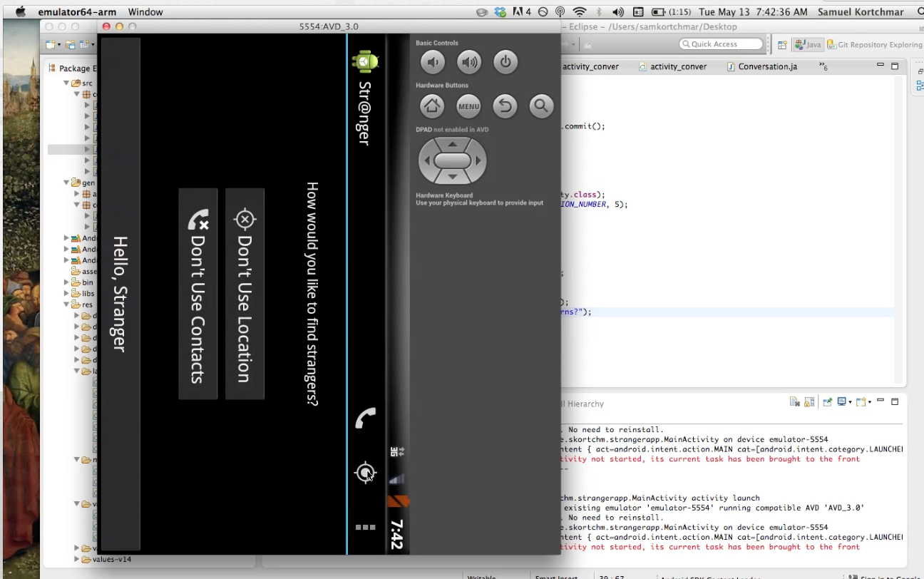This screenshot has height=579, width=924.
Task: Toggle Scroll Lock in the console
Action: pos(809,402)
